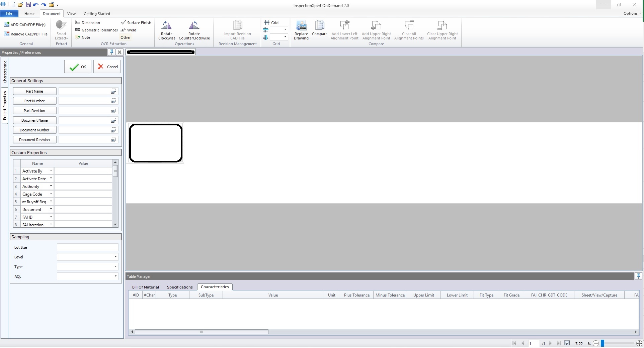Select the Dimension OCR extraction tool
The image size is (644, 348).
pyautogui.click(x=88, y=22)
